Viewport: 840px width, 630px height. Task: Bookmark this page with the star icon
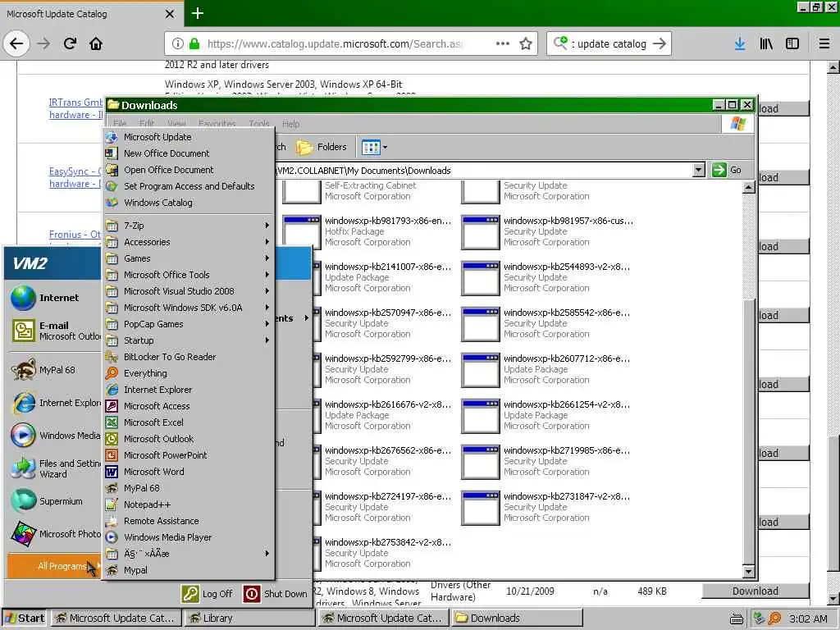(526, 44)
